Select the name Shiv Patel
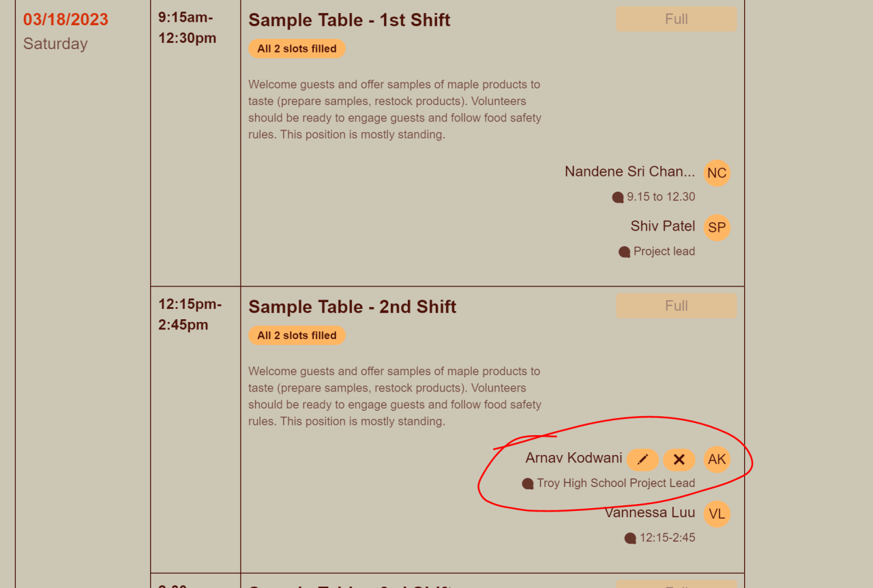This screenshot has width=873, height=588. (x=663, y=226)
